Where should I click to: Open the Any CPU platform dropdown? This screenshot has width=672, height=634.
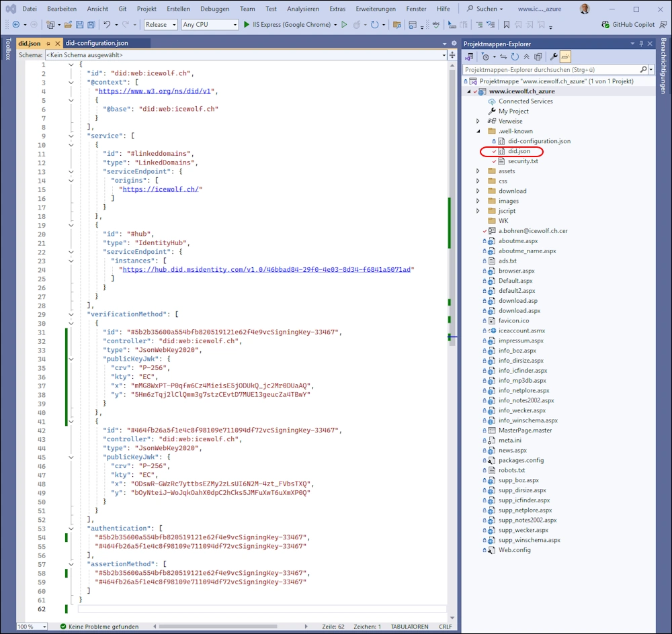click(210, 25)
